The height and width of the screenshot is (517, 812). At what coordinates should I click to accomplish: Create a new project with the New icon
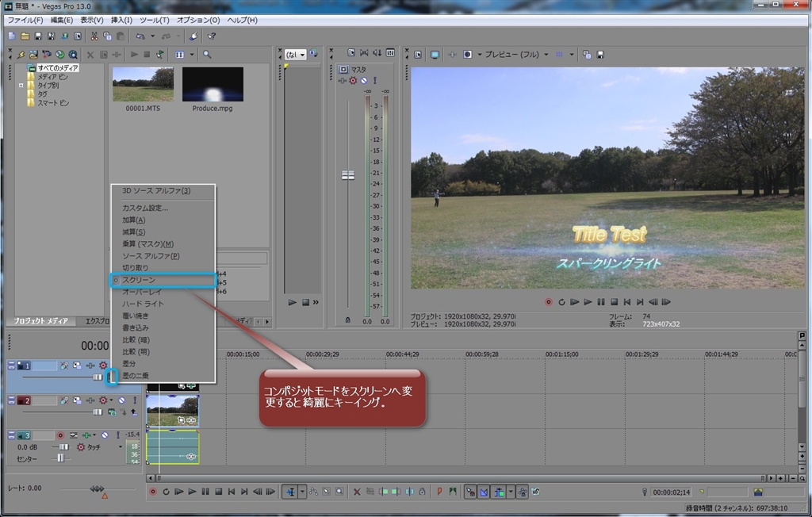coord(12,36)
